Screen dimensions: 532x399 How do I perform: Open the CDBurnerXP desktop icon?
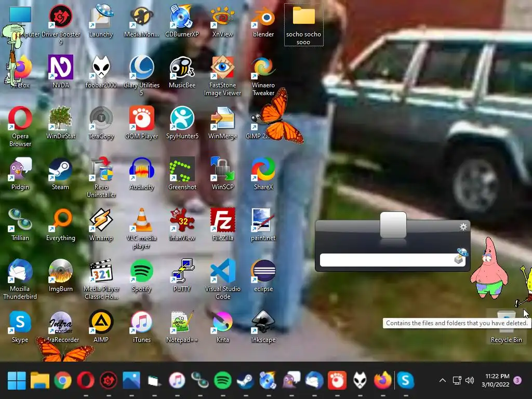point(182,21)
